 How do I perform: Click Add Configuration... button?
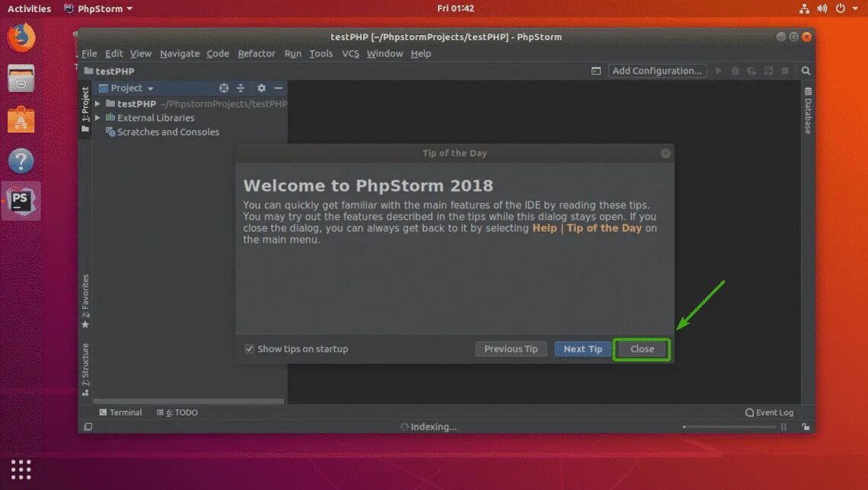pyautogui.click(x=658, y=71)
